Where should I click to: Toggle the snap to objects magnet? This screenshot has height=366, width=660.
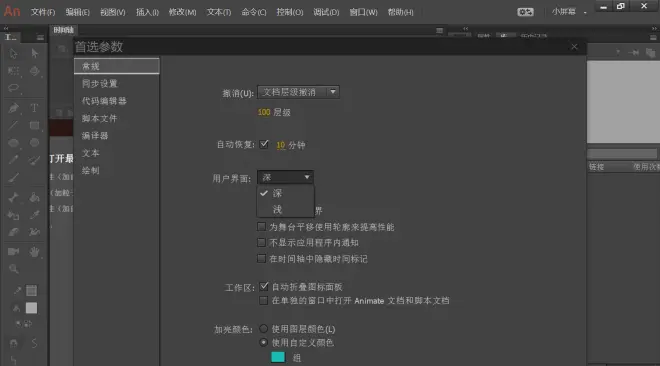point(13,343)
